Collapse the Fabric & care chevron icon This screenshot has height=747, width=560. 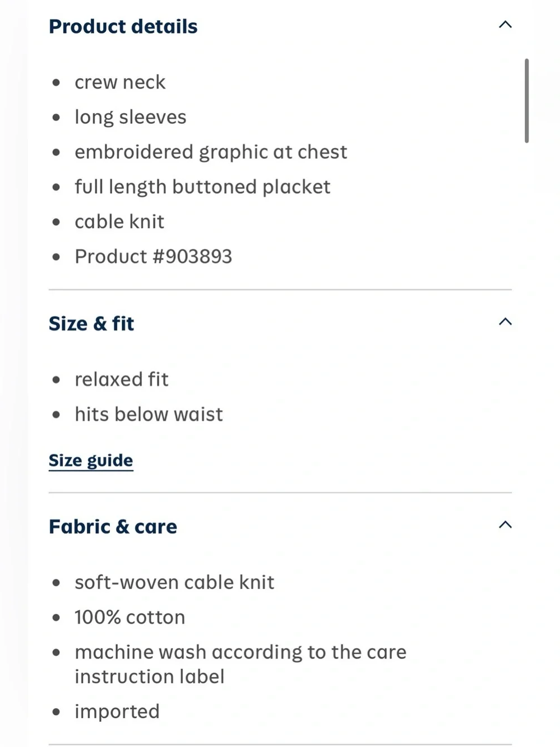click(x=505, y=525)
